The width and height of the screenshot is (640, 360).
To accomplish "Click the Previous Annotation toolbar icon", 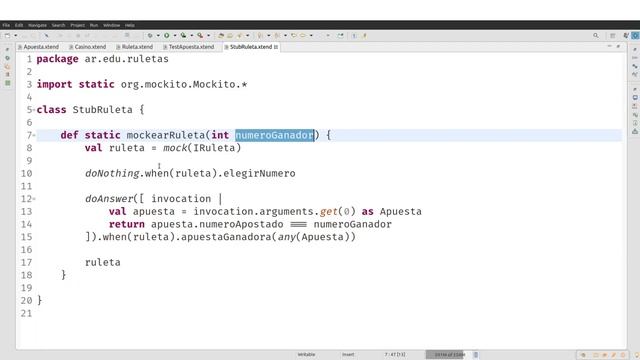I will point(277,36).
